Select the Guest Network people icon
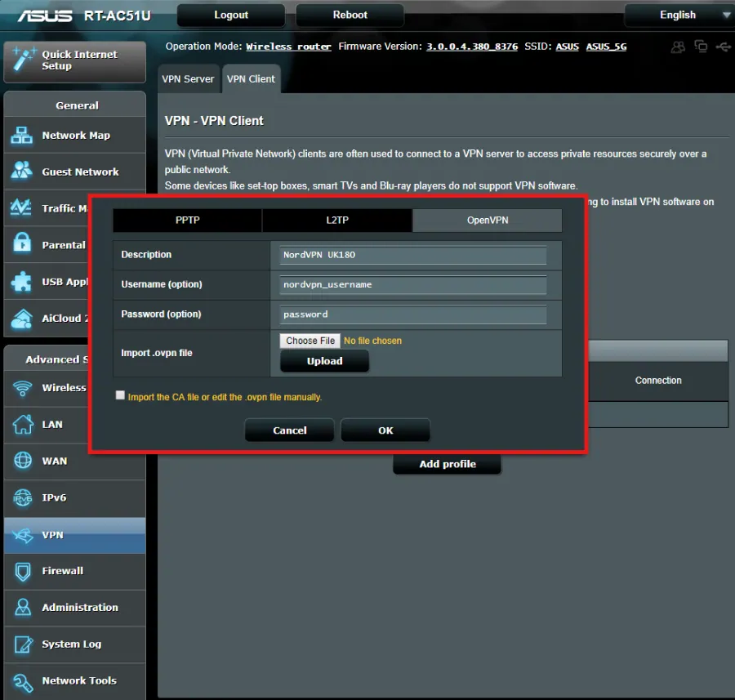The image size is (735, 700). pyautogui.click(x=21, y=172)
